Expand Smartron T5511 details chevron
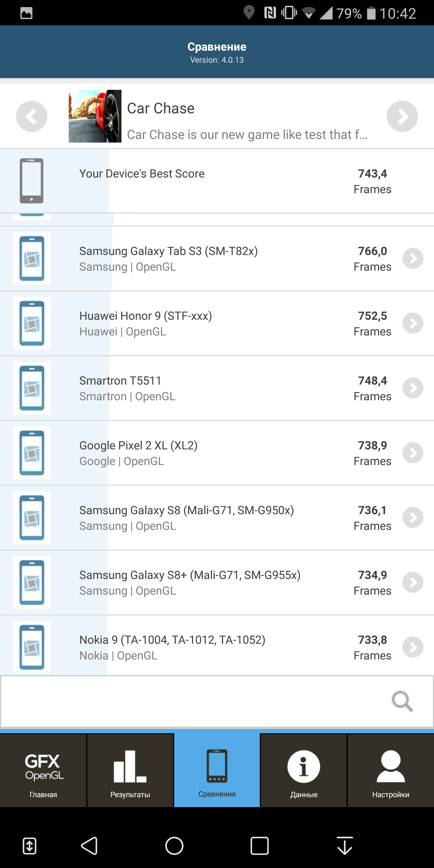The width and height of the screenshot is (434, 868). 413,388
